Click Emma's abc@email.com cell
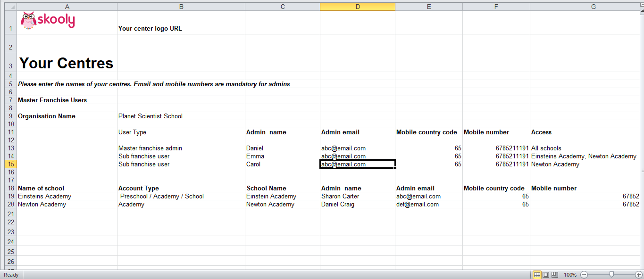The width and height of the screenshot is (644, 279). (x=358, y=156)
